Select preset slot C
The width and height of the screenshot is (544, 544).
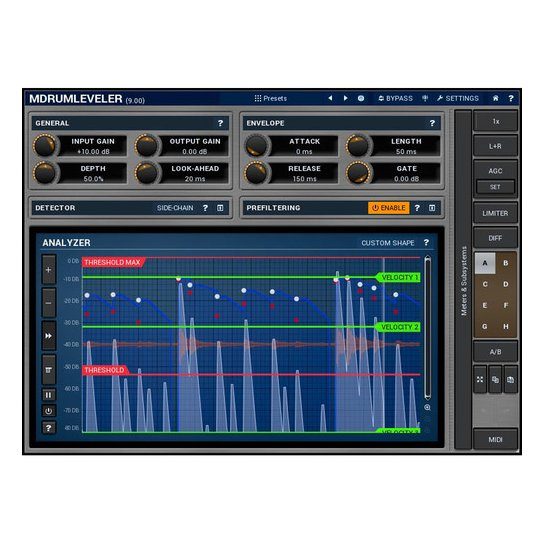485,284
